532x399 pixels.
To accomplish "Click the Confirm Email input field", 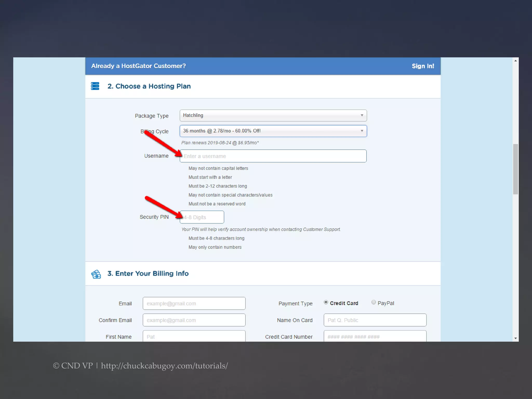I will pyautogui.click(x=194, y=320).
